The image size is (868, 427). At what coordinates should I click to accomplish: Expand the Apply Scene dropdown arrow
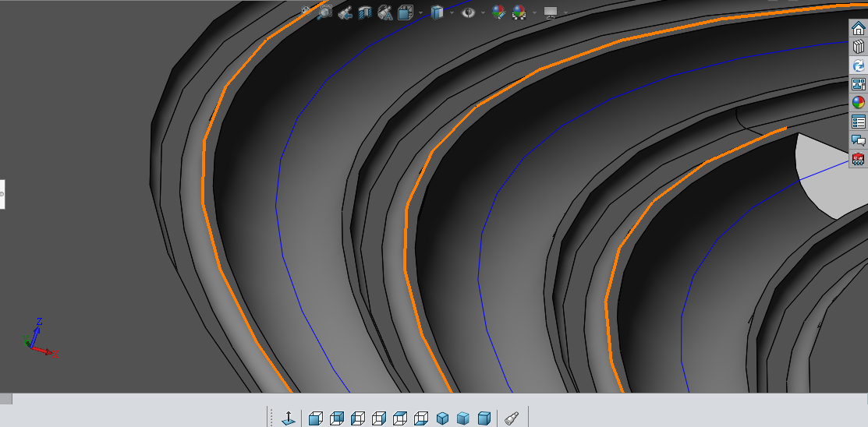pos(534,12)
